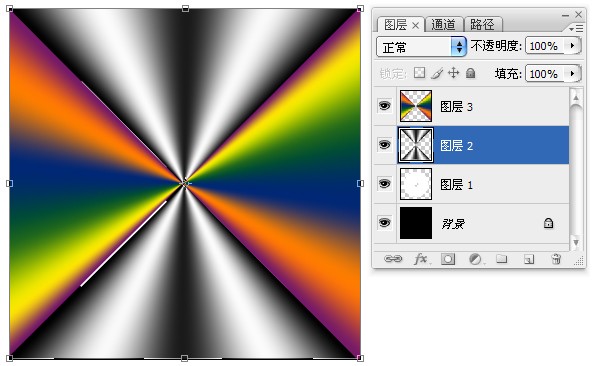The image size is (592, 366).
Task: Hide 图层 3 with eye icon
Action: click(x=384, y=106)
